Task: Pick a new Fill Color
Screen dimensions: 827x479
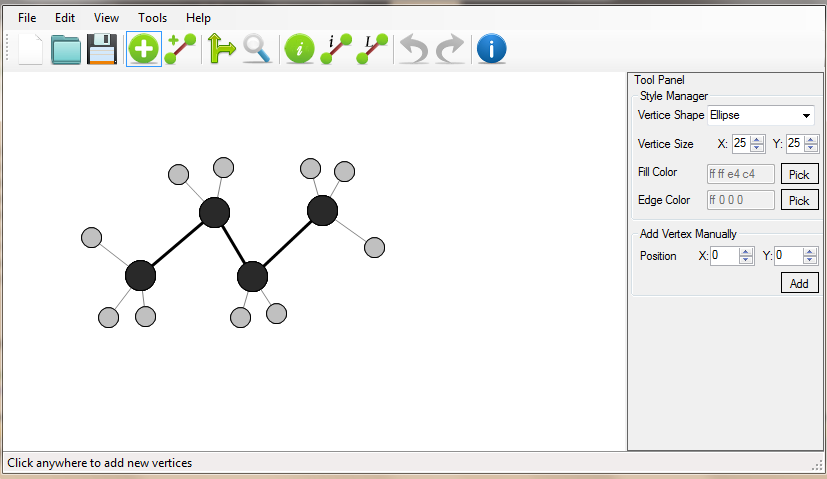Action: [x=799, y=174]
